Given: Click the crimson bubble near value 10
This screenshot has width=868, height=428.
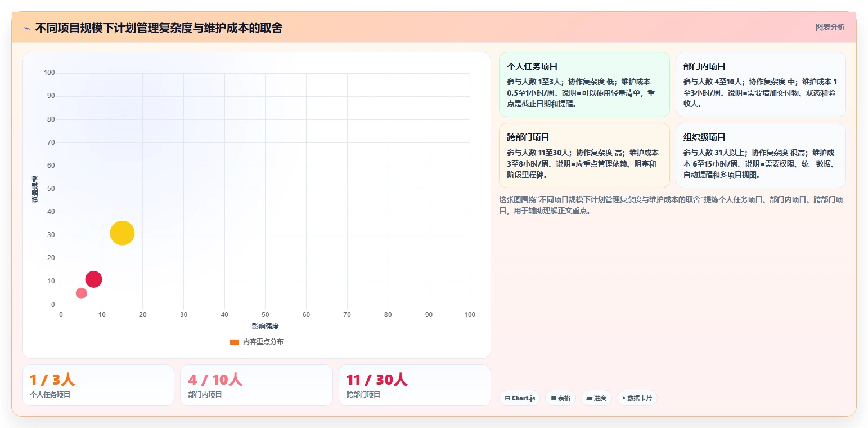Looking at the screenshot, I should coord(93,279).
